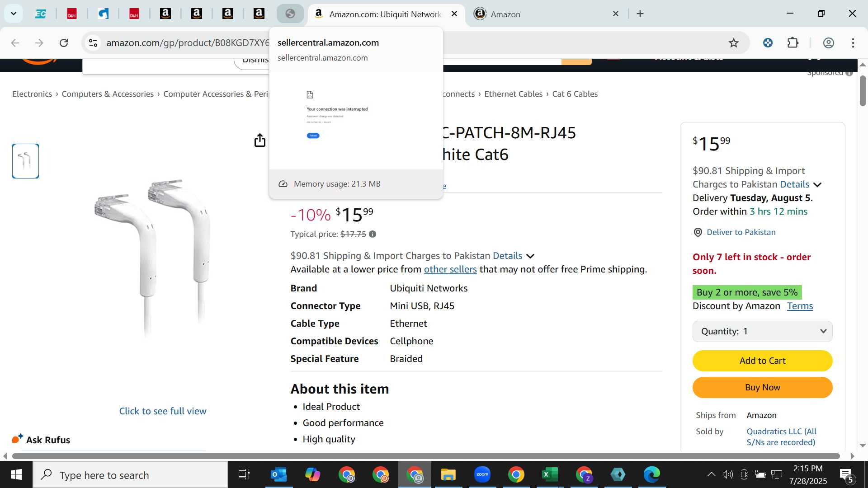Expand Details chevron in the buy box

pos(817,185)
